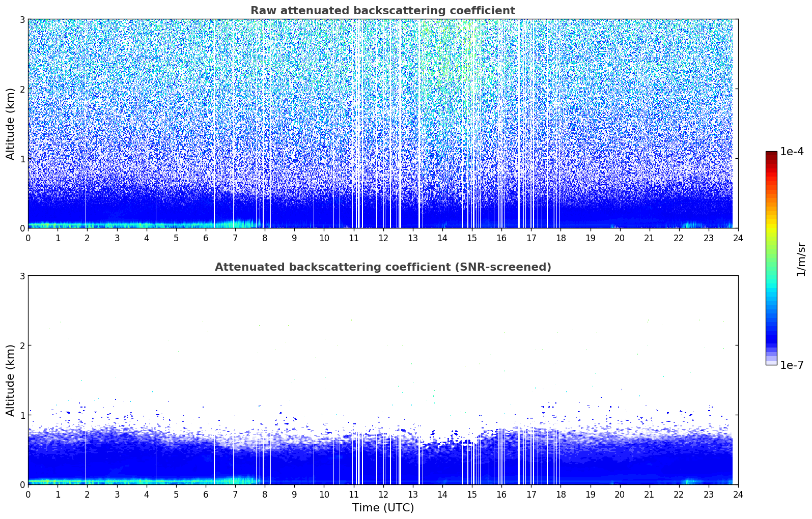Click the bottom plot's 'Altitude (km)' label
This screenshot has width=812, height=519.
pos(10,380)
